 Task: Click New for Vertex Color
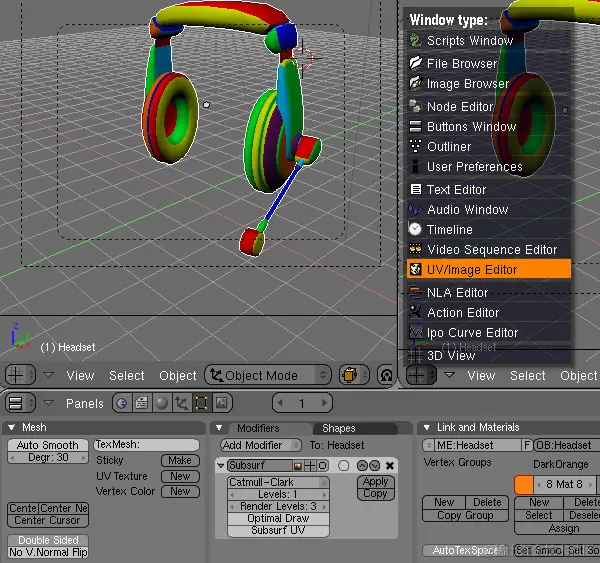click(180, 491)
